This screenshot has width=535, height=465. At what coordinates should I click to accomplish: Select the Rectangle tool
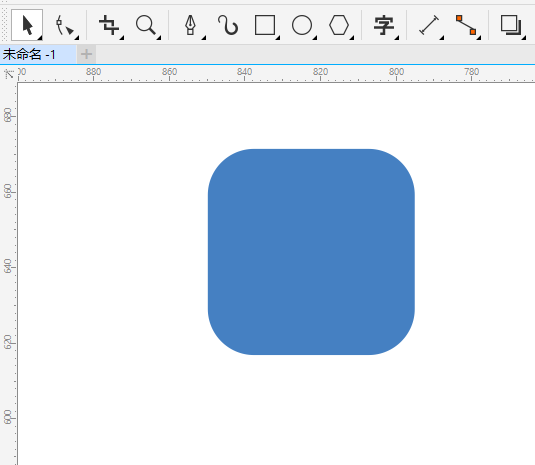tap(265, 25)
